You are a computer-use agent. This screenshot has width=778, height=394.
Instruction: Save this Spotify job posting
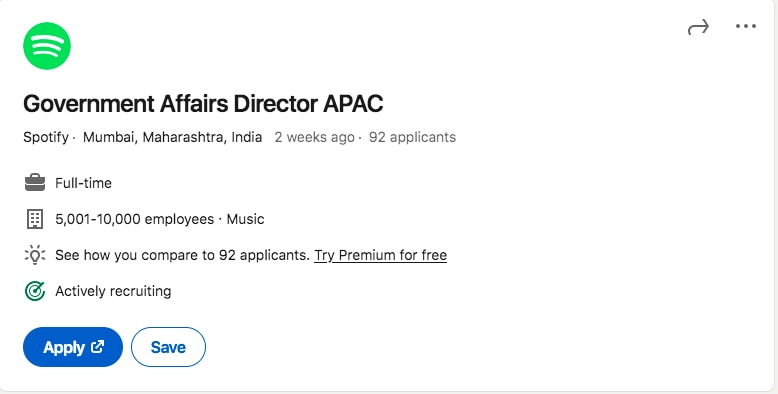[168, 347]
